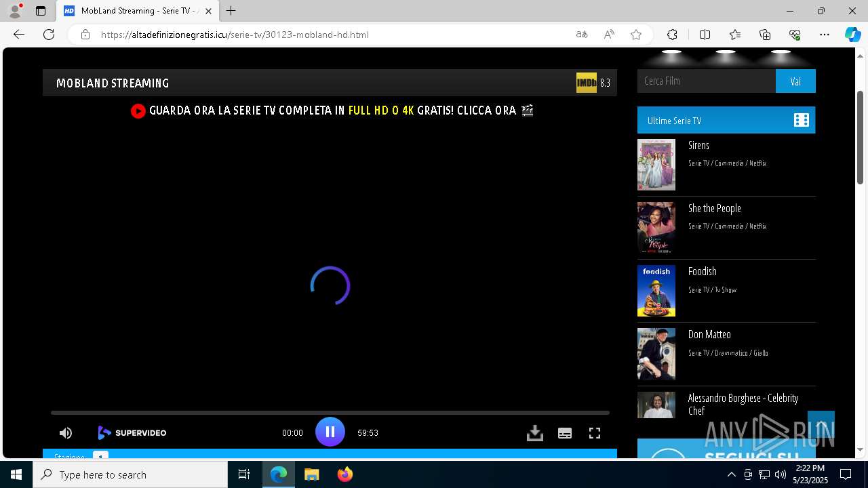Open She the People poster thumbnail

click(656, 228)
